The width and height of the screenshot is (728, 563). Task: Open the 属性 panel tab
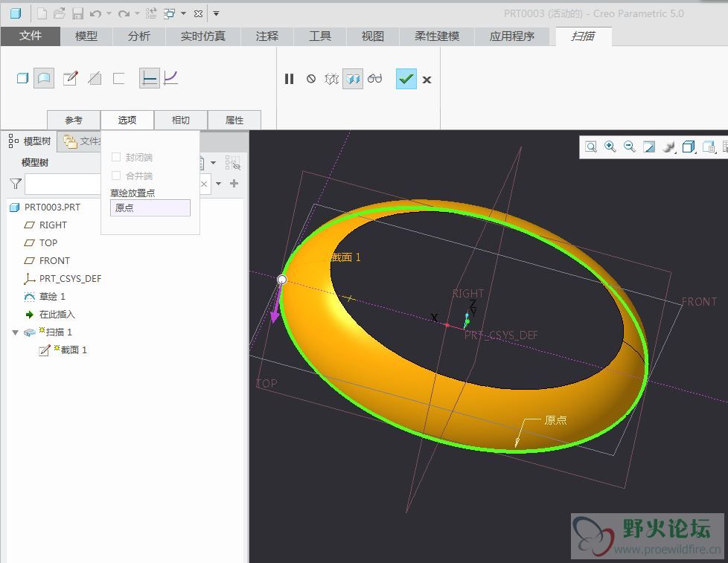coord(234,120)
